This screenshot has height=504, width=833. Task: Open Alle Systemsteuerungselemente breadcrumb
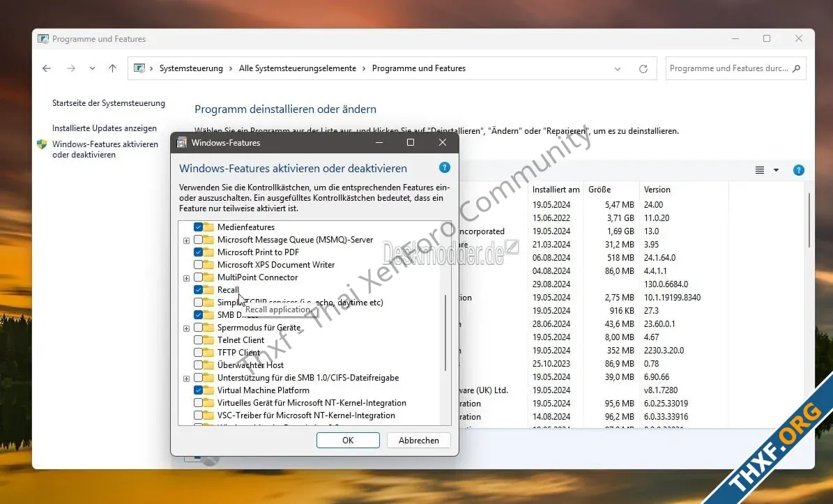(x=298, y=68)
